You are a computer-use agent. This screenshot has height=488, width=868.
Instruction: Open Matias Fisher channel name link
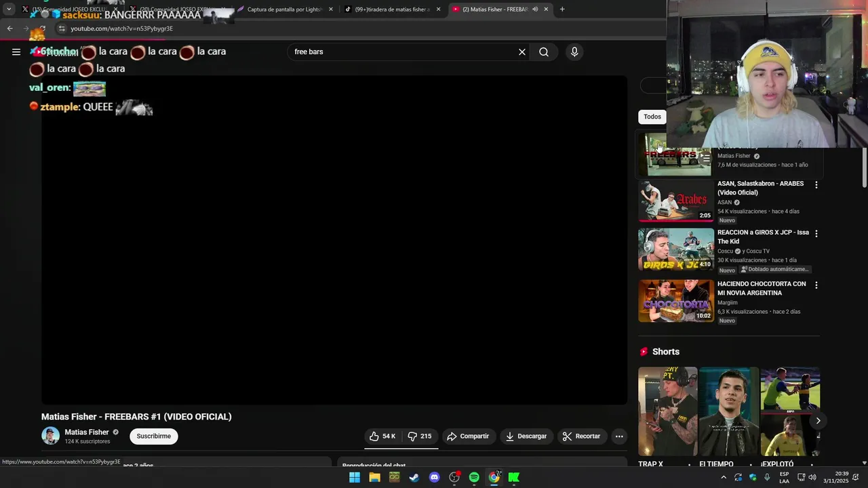[x=87, y=432]
